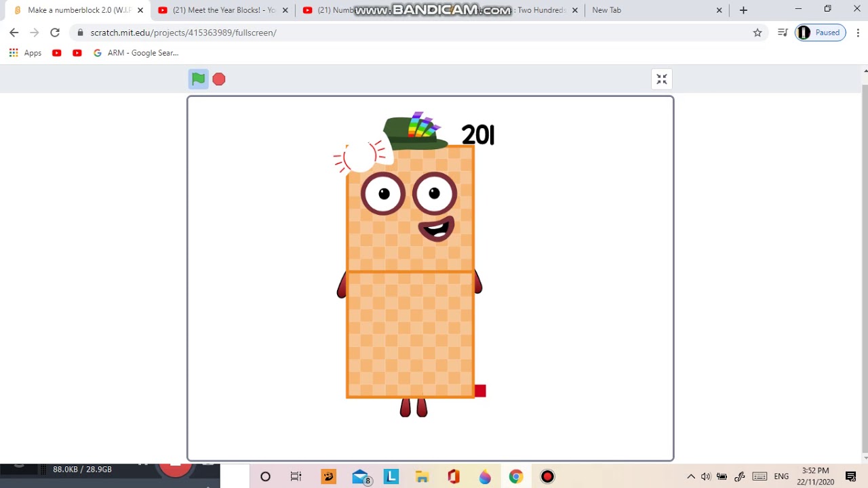Open first YouTube bookmark icon
868x488 pixels.
pos(57,53)
